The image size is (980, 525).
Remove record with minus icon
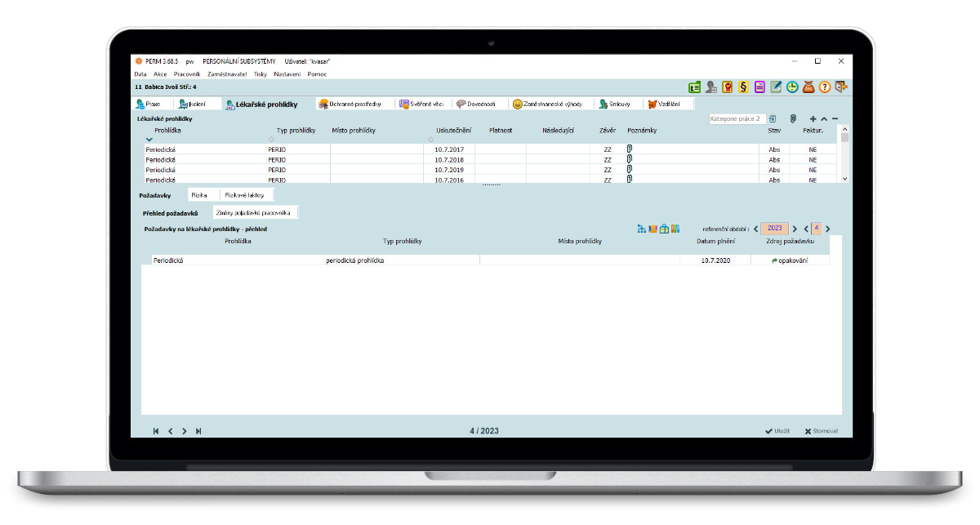click(835, 119)
